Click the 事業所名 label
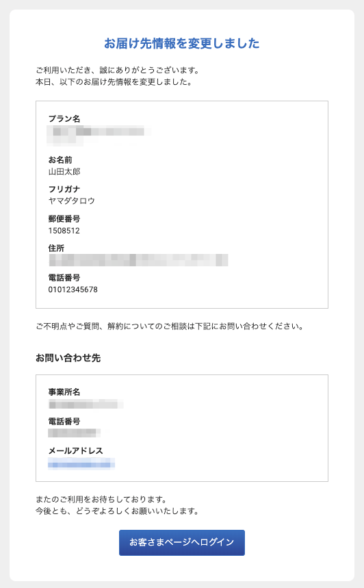Viewport: 364px width, 588px height. [64, 392]
